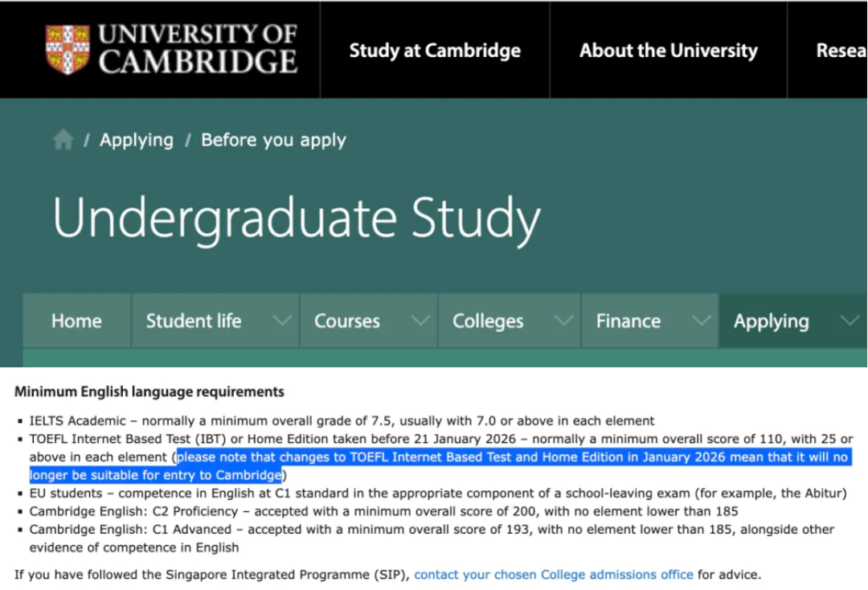Expand the Student life dropdown chevron
The height and width of the screenshot is (590, 868).
281,321
